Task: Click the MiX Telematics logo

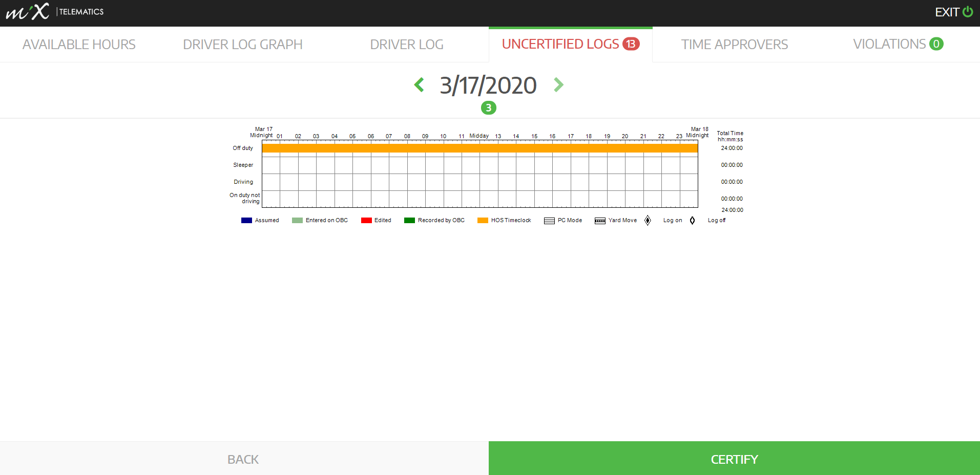Action: pyautogui.click(x=55, y=11)
